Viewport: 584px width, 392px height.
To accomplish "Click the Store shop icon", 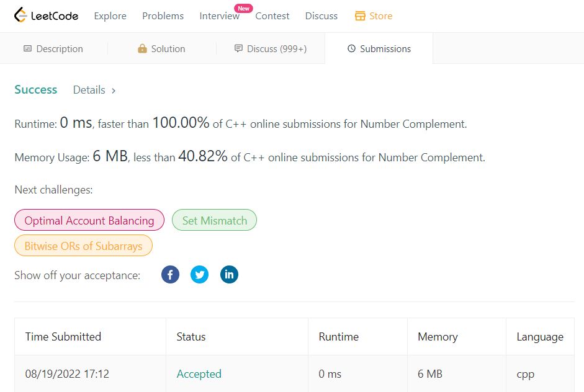I will [x=360, y=16].
